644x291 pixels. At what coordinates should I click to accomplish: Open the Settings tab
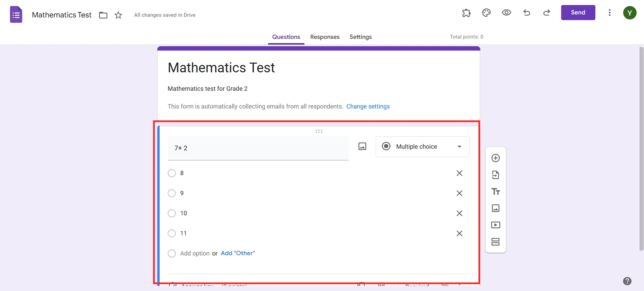pyautogui.click(x=360, y=37)
